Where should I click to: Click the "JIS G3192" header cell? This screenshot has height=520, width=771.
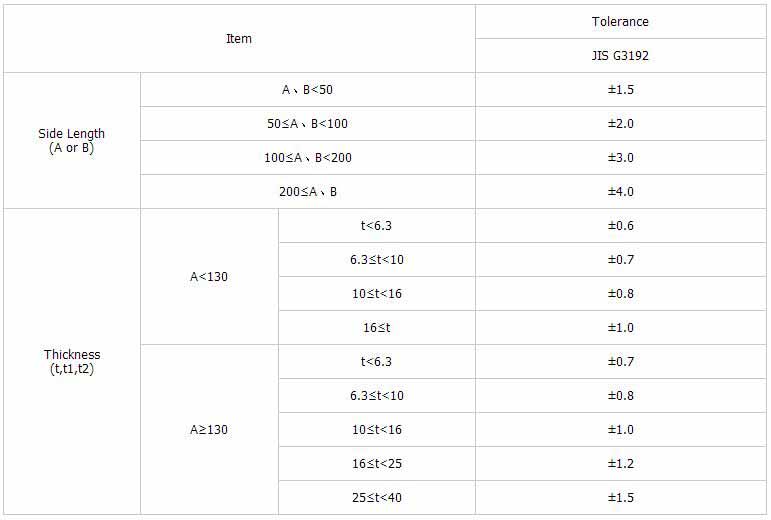[620, 56]
